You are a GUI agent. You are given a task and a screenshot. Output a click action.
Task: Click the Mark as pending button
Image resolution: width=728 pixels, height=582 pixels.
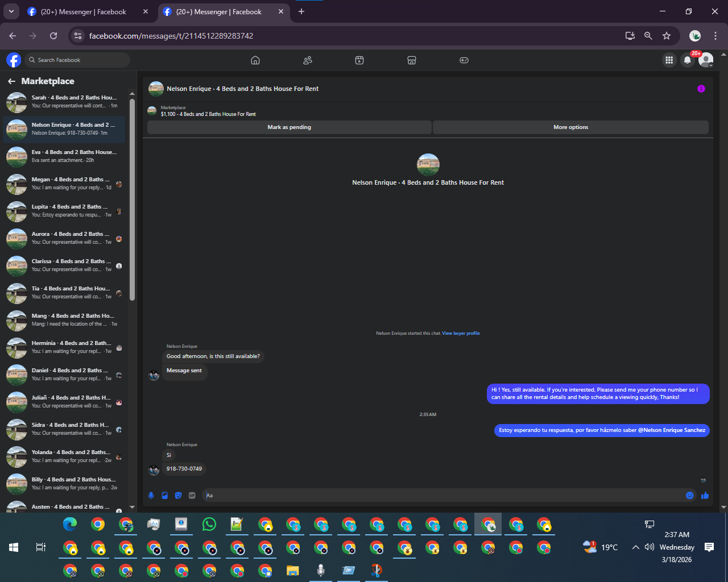tap(289, 127)
